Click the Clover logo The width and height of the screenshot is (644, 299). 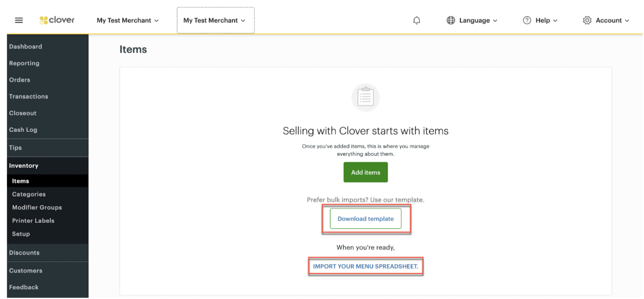(57, 20)
